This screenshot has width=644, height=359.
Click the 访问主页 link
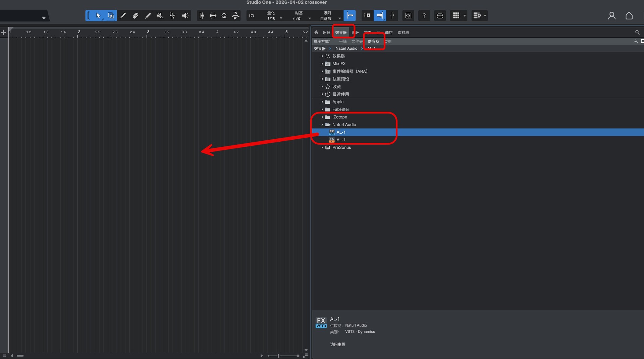tap(337, 344)
